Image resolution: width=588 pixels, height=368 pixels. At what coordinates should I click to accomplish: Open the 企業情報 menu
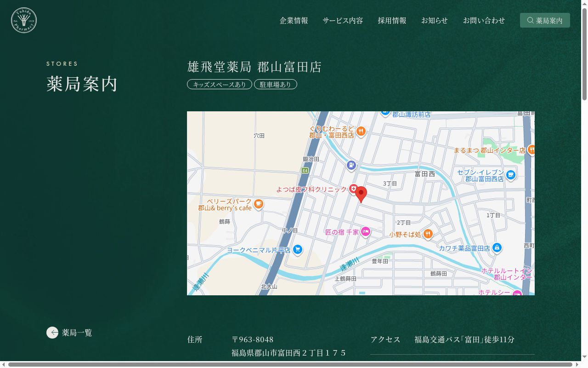pyautogui.click(x=294, y=20)
